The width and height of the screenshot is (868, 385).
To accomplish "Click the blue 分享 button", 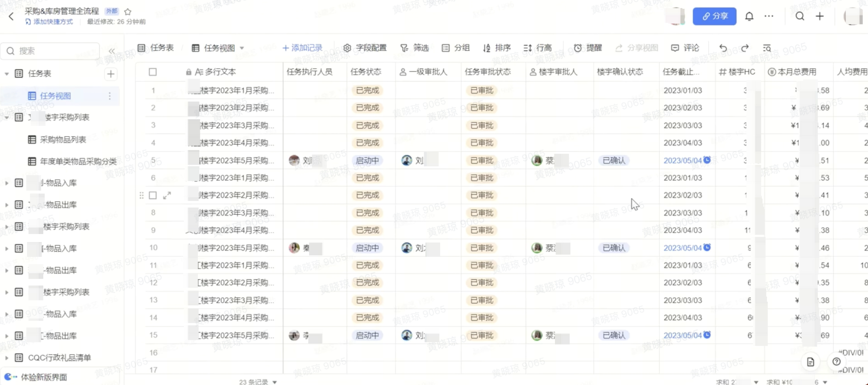I will 714,16.
